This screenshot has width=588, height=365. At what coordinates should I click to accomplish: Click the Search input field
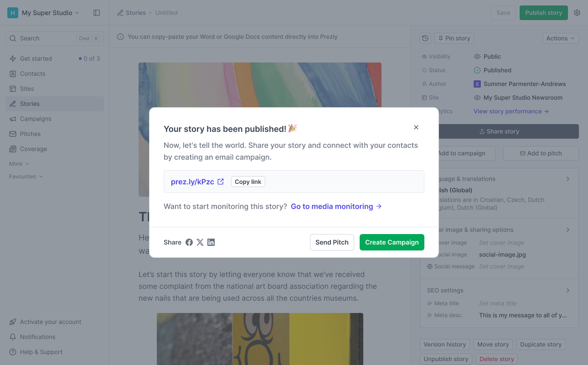tap(46, 38)
